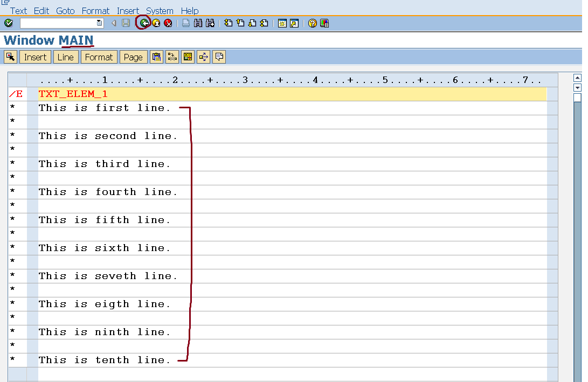Click the text 'This is fifth line.'
The image size is (588, 382).
105,220
